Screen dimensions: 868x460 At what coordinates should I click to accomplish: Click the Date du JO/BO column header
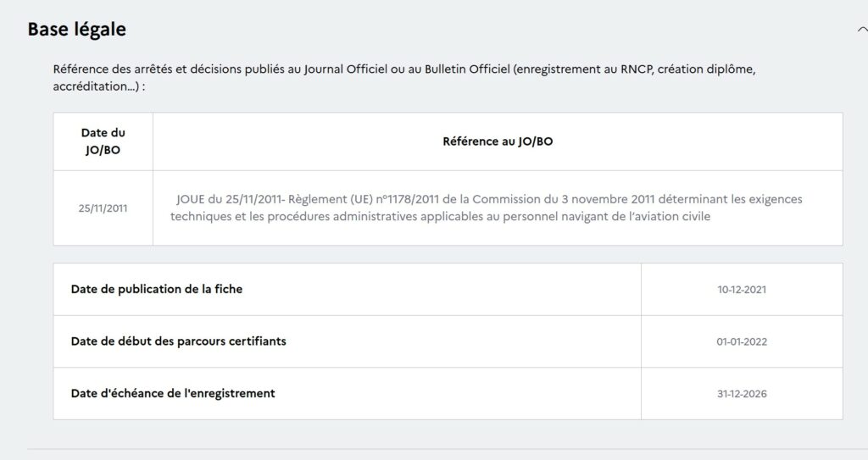pyautogui.click(x=103, y=141)
